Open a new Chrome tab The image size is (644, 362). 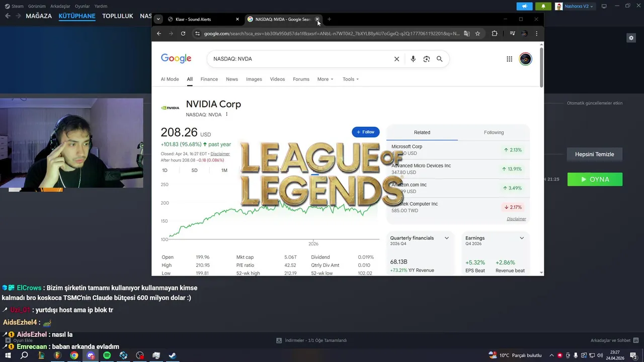tap(329, 19)
